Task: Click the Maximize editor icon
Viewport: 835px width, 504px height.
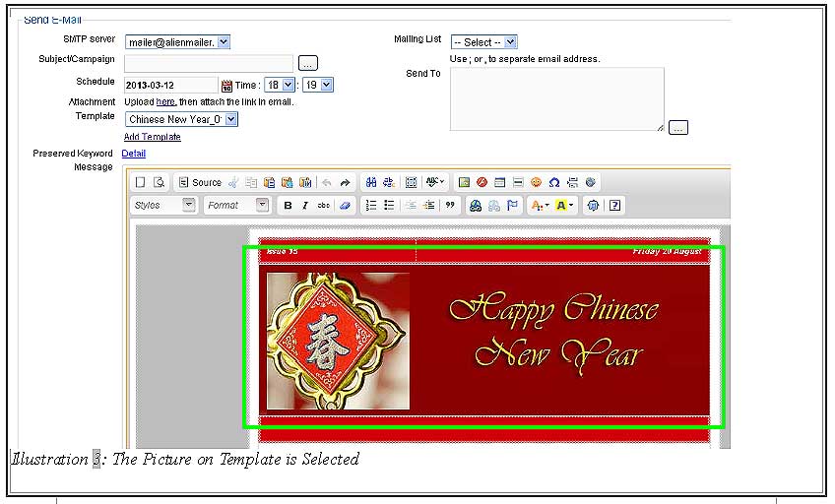Action: [593, 206]
